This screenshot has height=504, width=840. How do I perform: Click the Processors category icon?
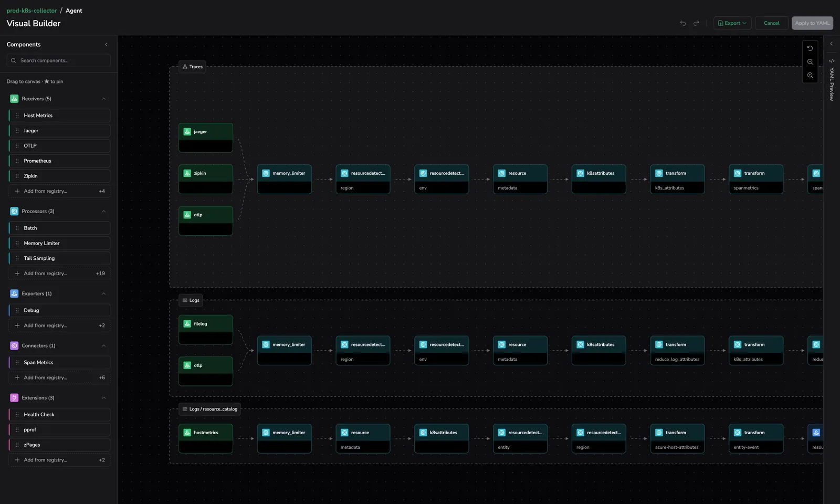14,211
